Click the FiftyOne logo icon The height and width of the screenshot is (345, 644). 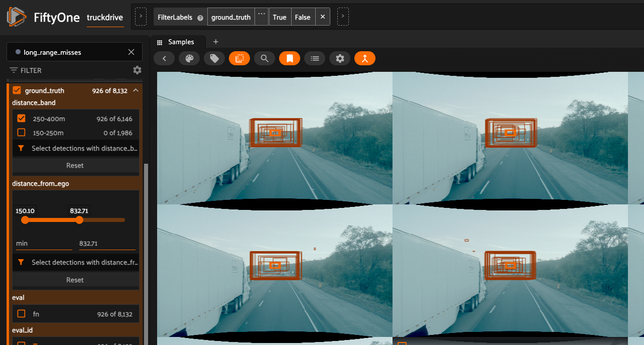(16, 17)
